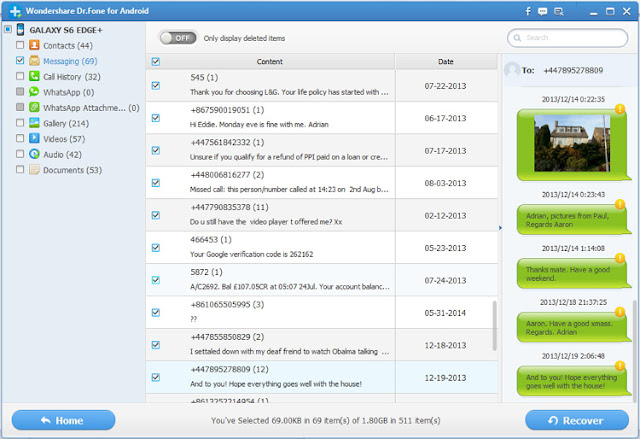Click warning badge on 'Have a good xmass' bubble
The height and width of the screenshot is (439, 640).
[x=620, y=312]
